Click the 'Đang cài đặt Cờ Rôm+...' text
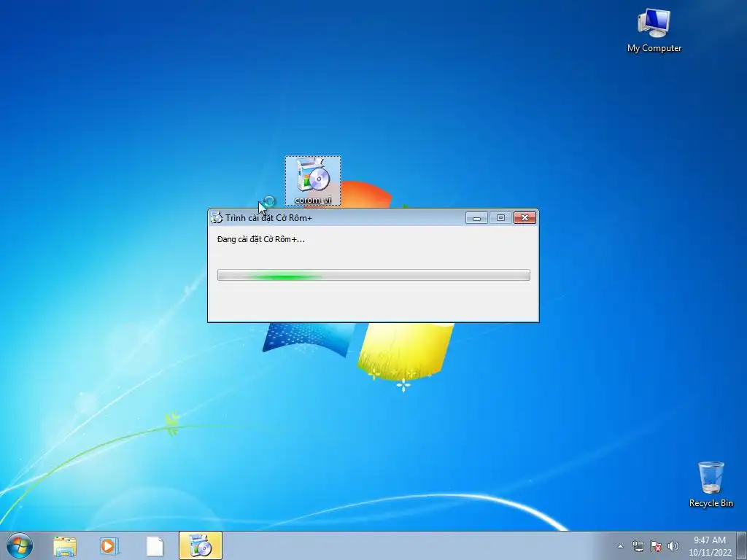747x560 pixels. [x=261, y=239]
